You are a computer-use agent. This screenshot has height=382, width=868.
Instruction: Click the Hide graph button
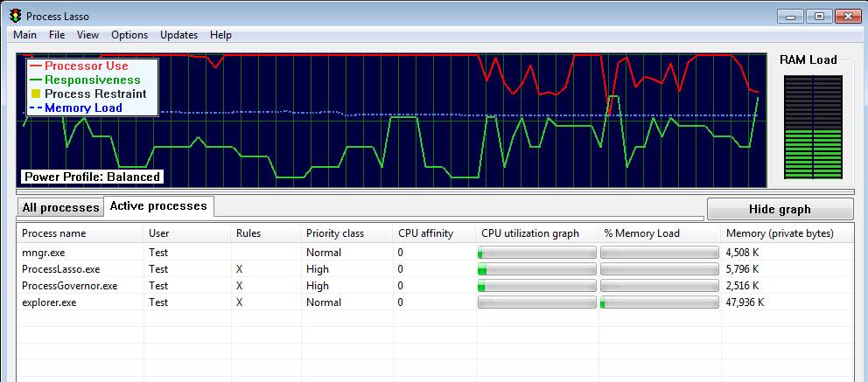click(780, 209)
